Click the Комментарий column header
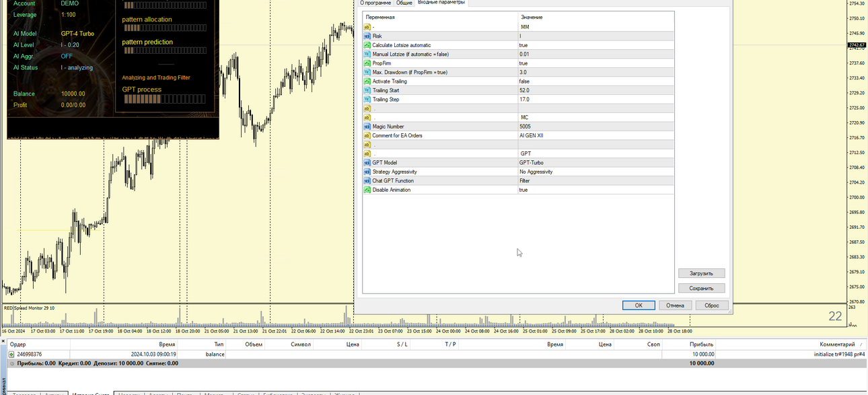This screenshot has width=868, height=395. pos(792,344)
